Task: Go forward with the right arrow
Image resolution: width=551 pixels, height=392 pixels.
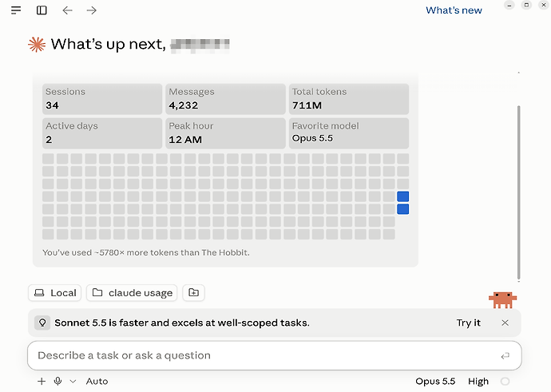Action: [91, 10]
